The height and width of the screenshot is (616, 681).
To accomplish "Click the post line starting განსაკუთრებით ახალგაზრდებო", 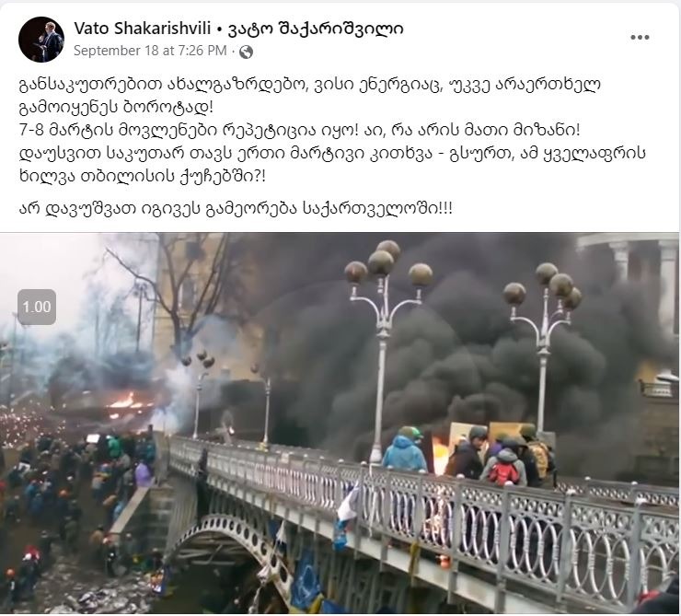I will (309, 84).
